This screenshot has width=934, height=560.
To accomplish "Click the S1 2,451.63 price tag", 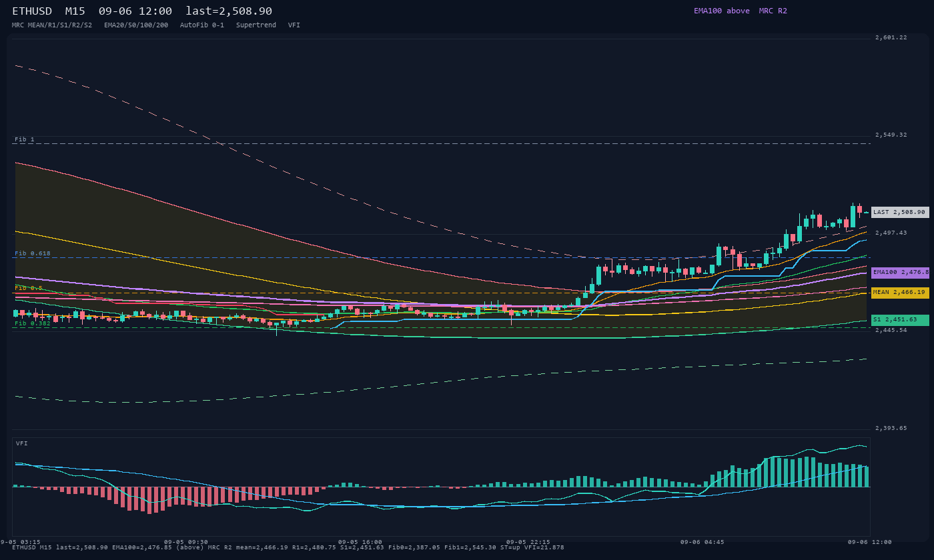I will click(x=900, y=320).
